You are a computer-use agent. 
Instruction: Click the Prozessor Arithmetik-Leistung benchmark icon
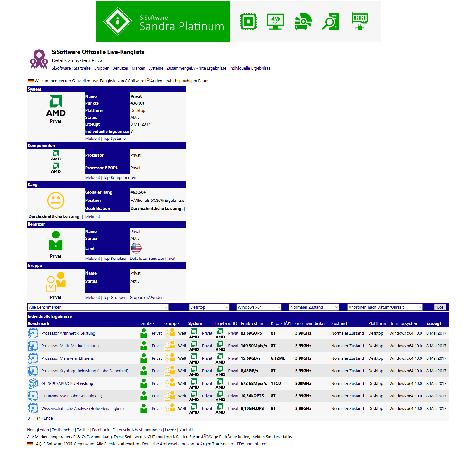click(33, 333)
